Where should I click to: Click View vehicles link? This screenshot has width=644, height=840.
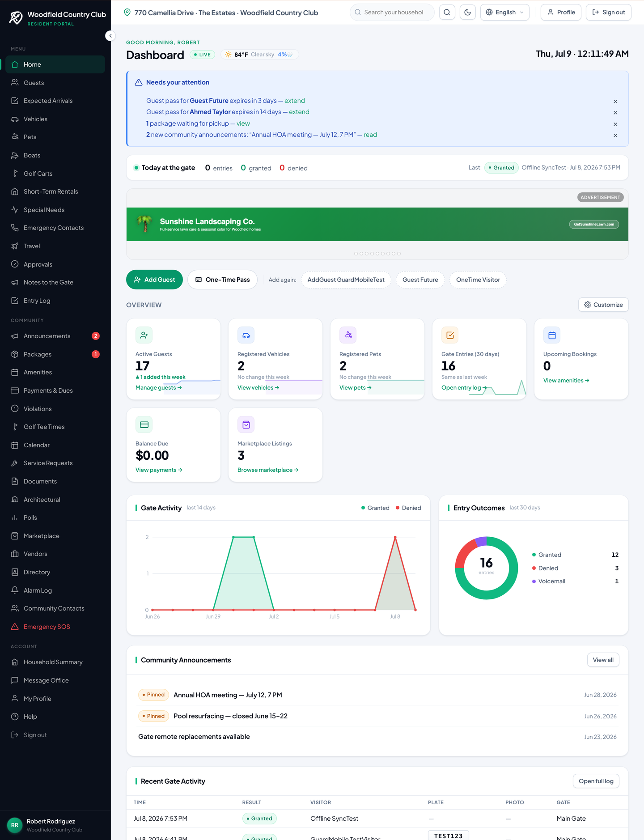[x=258, y=388]
